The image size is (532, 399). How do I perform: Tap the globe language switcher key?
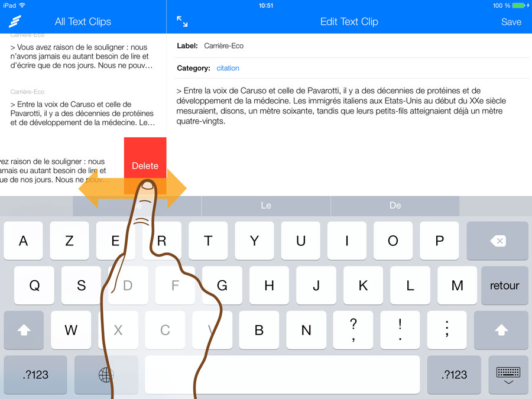(x=106, y=374)
